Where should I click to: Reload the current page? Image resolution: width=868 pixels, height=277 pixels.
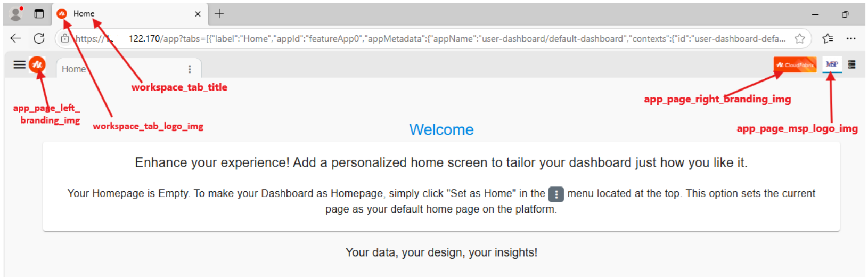(x=39, y=38)
